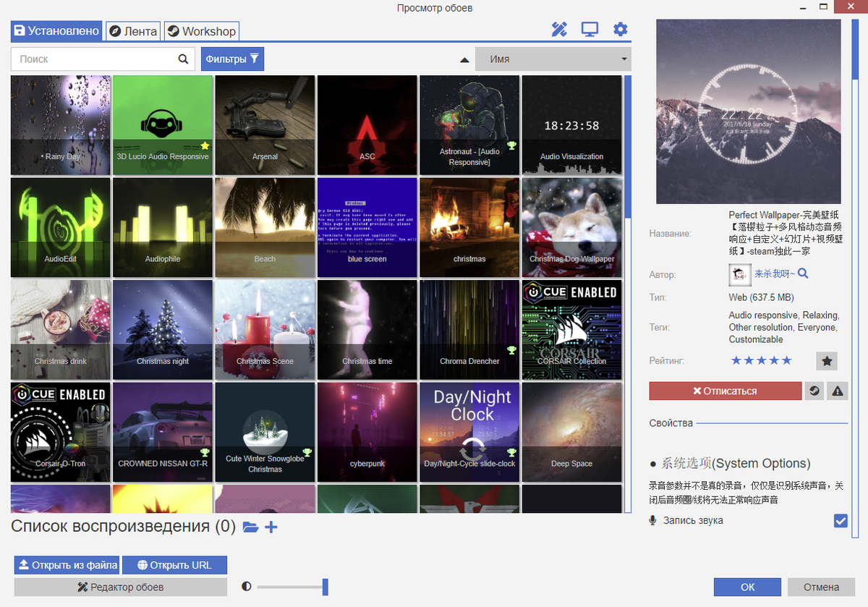Click the brightness contrast icon near slider
This screenshot has width=868, height=607.
click(x=247, y=586)
